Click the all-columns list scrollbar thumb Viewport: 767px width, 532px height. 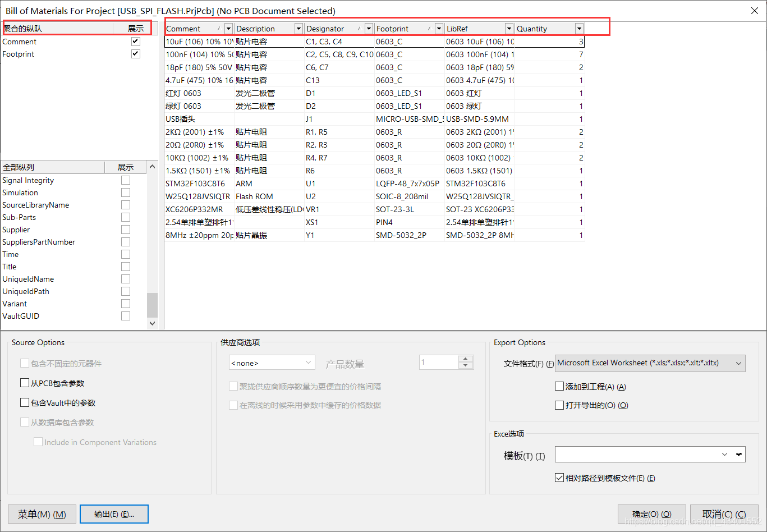(x=152, y=305)
